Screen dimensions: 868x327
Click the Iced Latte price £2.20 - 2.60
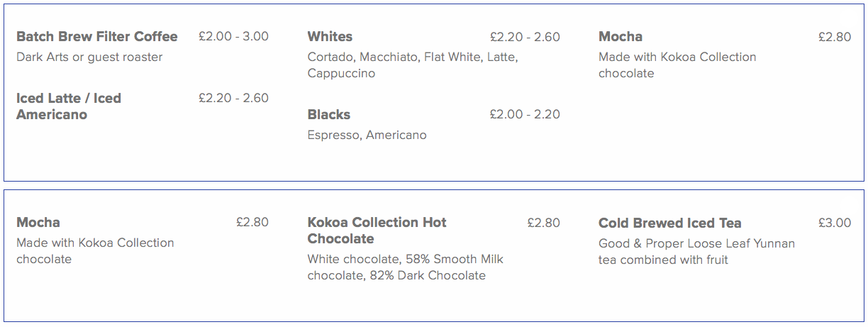233,98
